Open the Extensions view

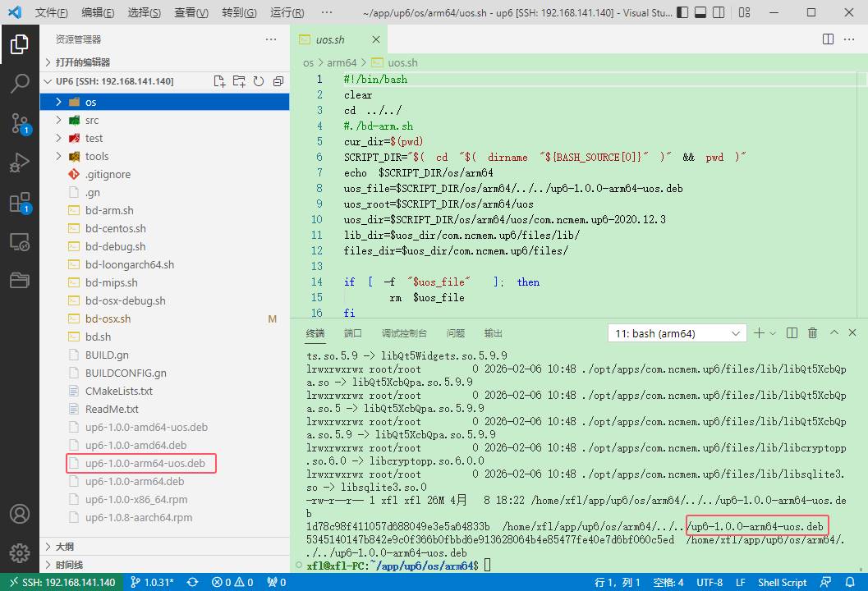click(x=20, y=202)
